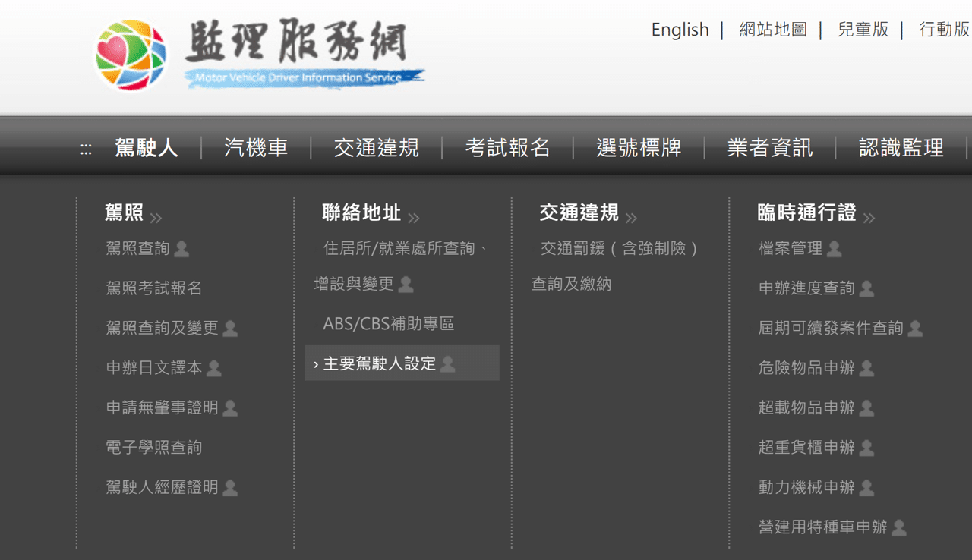Click person icon beside 營建用特種車申辦

pyautogui.click(x=899, y=527)
